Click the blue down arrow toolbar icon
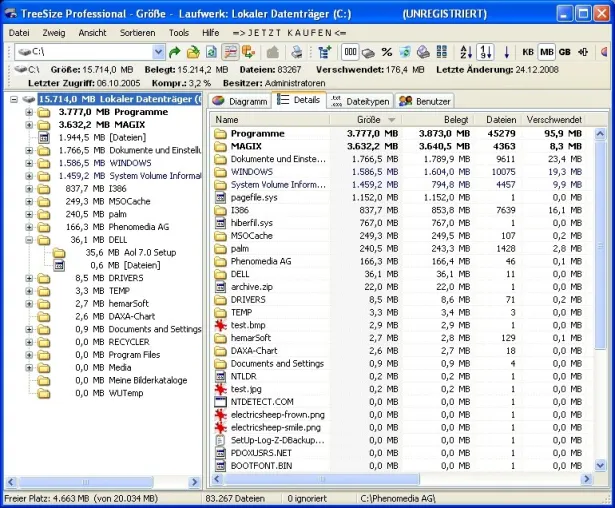 (506, 52)
